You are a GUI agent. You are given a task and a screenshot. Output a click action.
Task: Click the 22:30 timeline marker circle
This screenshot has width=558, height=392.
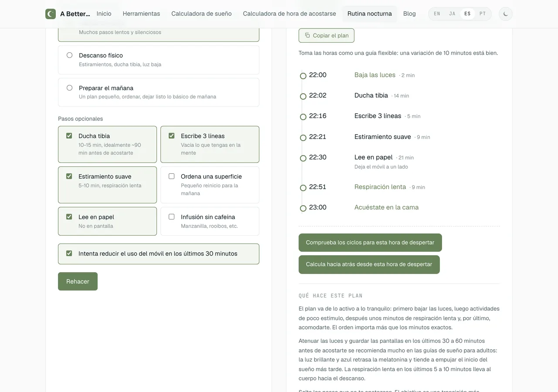(x=303, y=158)
